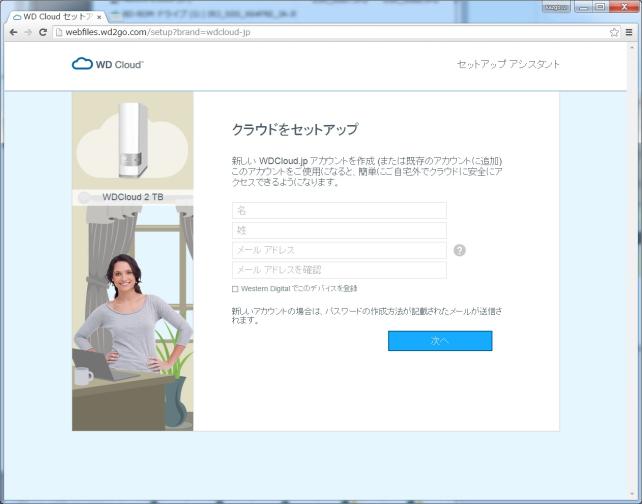The width and height of the screenshot is (642, 504).
Task: Click the browser forward arrow
Action: pos(28,32)
